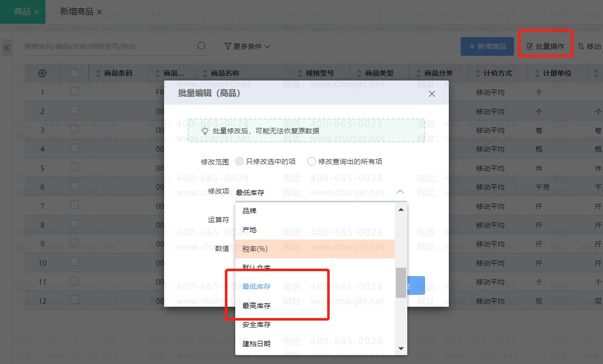Choose 最高库存 from the dropdown list
The image size is (603, 364).
[x=315, y=306]
